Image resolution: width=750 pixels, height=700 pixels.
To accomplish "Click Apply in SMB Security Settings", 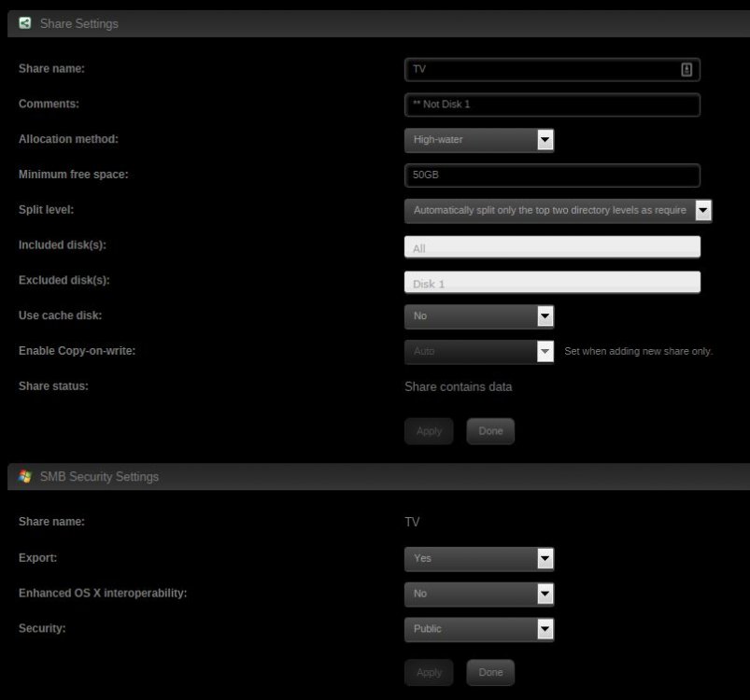I will [429, 672].
